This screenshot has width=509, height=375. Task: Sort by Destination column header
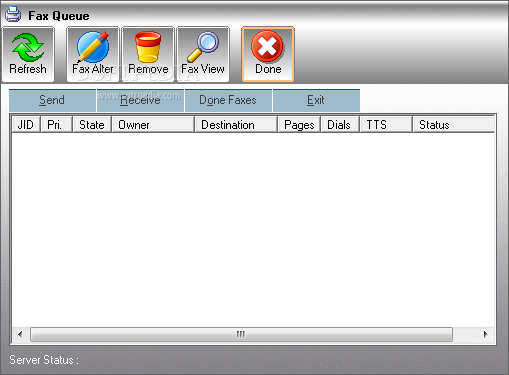tap(236, 125)
